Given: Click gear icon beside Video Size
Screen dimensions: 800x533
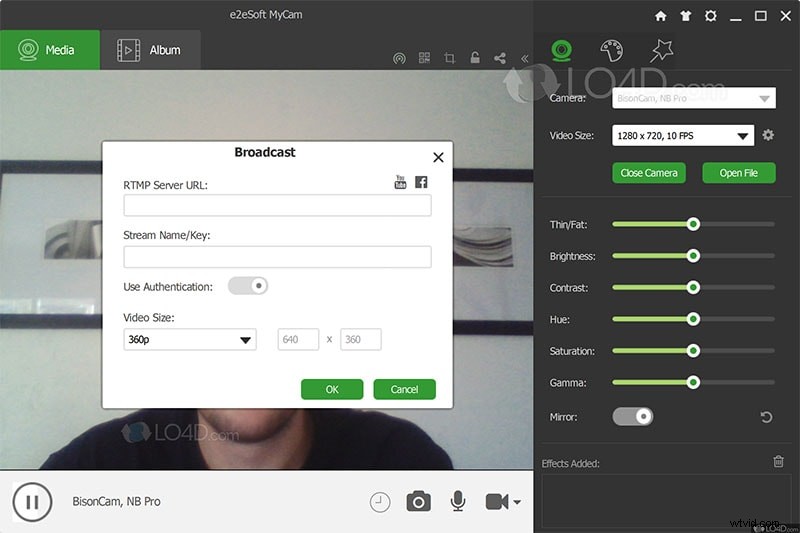Looking at the screenshot, I should pos(768,135).
